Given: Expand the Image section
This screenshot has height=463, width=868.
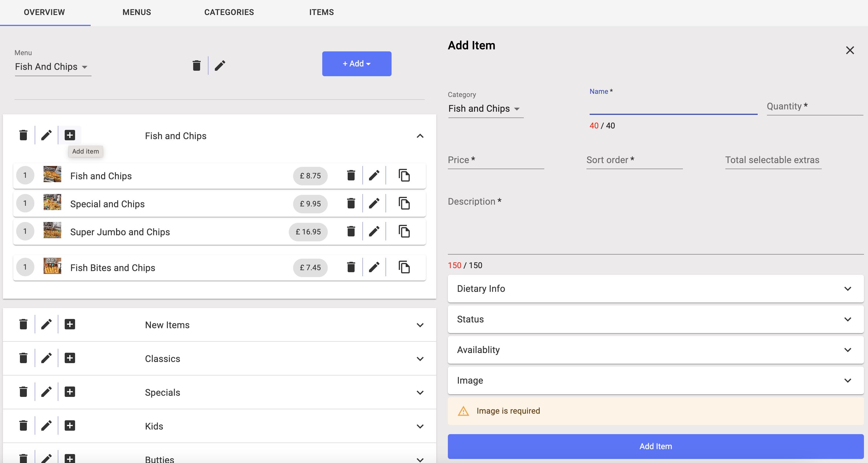Looking at the screenshot, I should click(x=655, y=380).
